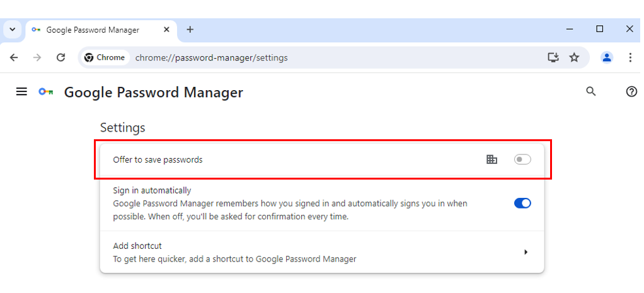Image resolution: width=644 pixels, height=293 pixels.
Task: Click the Chrome site info chip
Action: pyautogui.click(x=105, y=57)
